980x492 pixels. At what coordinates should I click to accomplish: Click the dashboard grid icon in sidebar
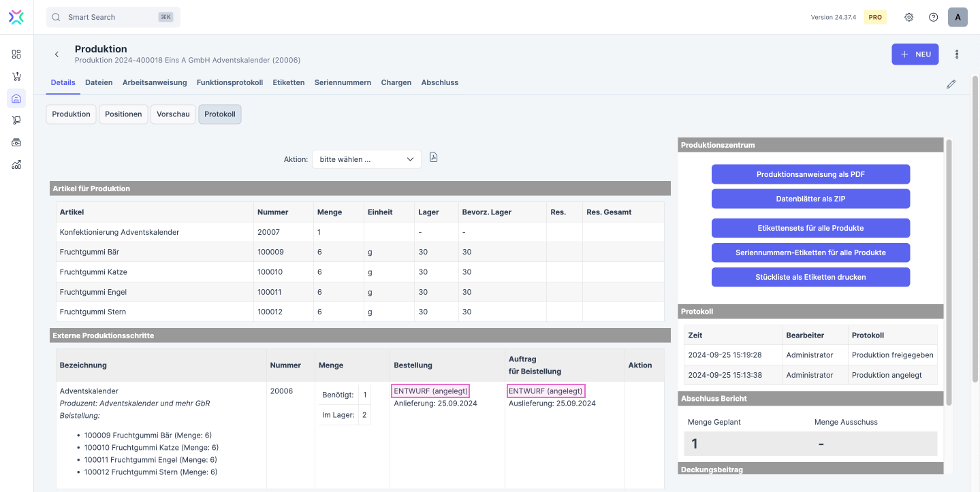coord(16,54)
